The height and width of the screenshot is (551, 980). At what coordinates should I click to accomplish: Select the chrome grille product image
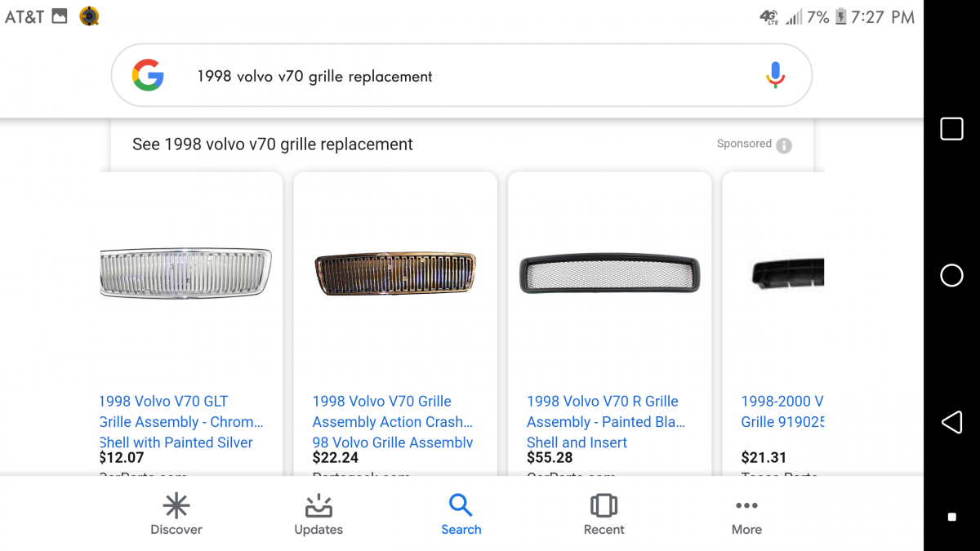click(x=185, y=273)
